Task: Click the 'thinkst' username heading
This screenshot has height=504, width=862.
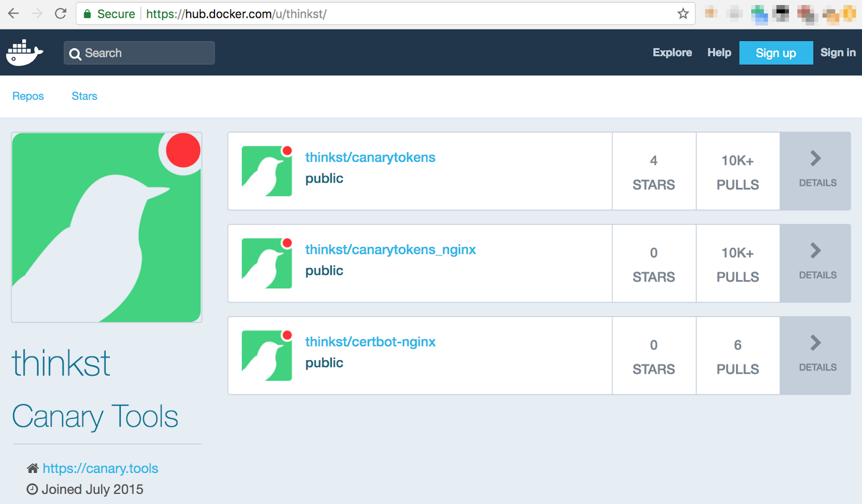Action: 61,363
